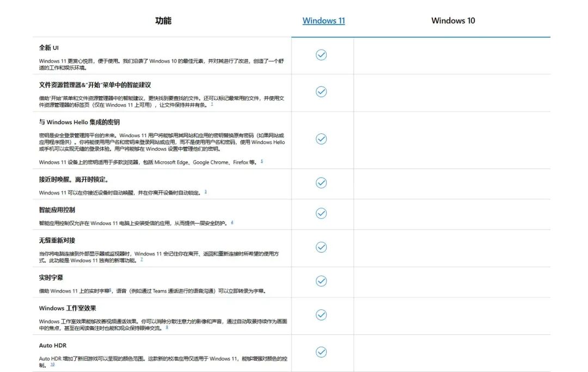
Task: Click the description starting Windows 11 更赏心悦目
Action: pos(161,64)
